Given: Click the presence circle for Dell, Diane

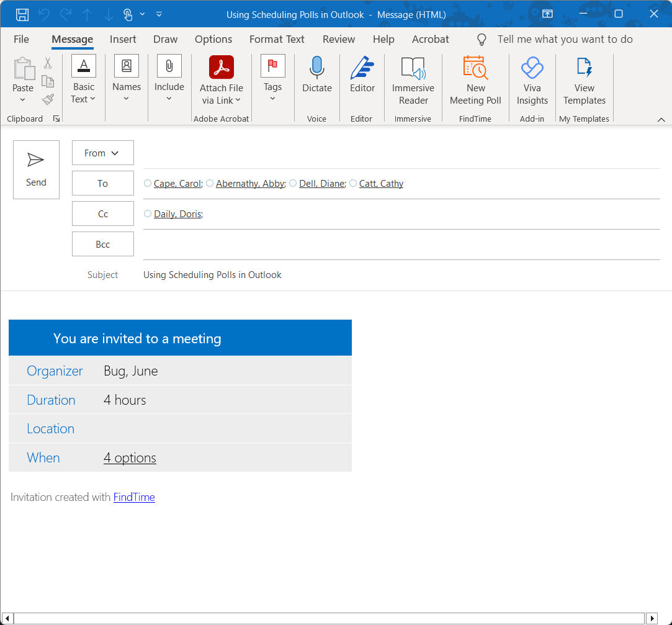Looking at the screenshot, I should [293, 184].
